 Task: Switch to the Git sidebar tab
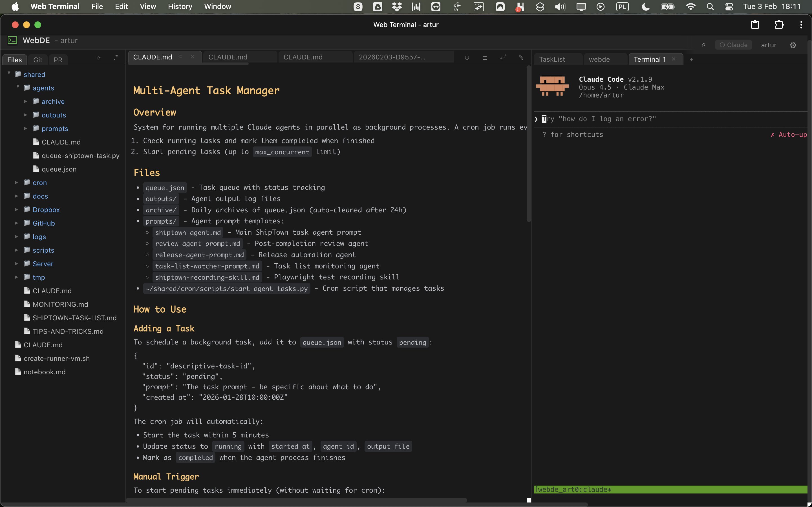coord(37,60)
